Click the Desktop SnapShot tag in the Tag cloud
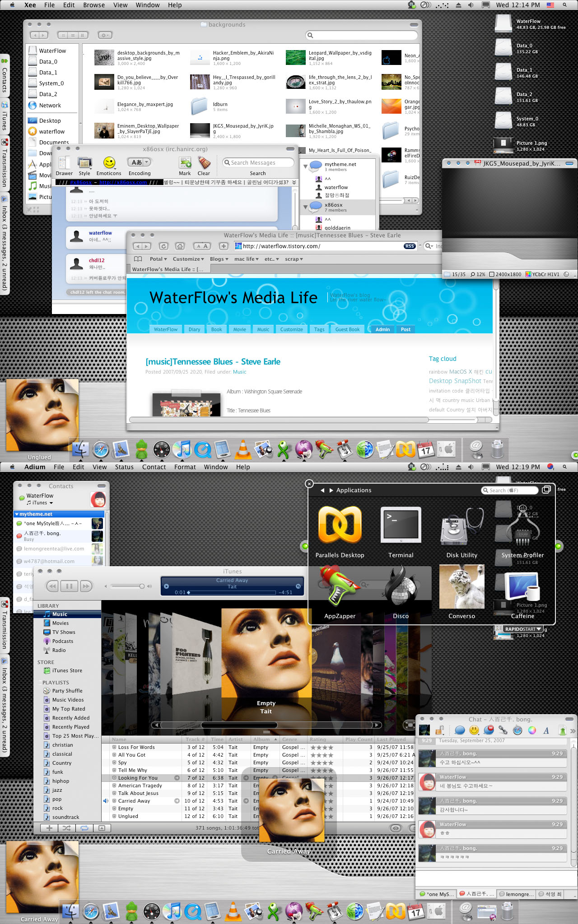This screenshot has width=578, height=924. (455, 381)
